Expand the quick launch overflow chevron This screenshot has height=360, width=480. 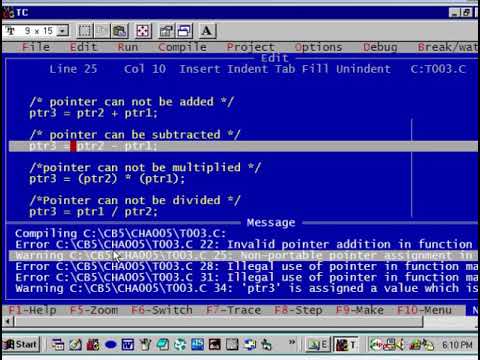pyautogui.click(x=292, y=342)
